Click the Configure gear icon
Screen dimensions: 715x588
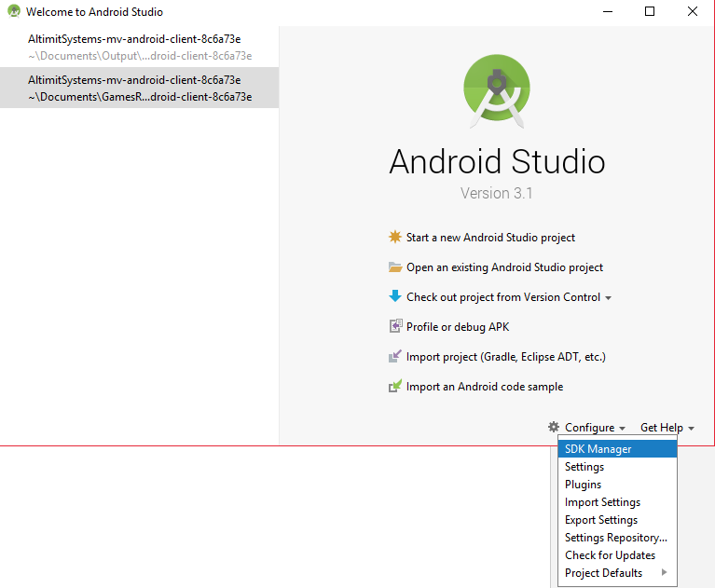click(553, 427)
